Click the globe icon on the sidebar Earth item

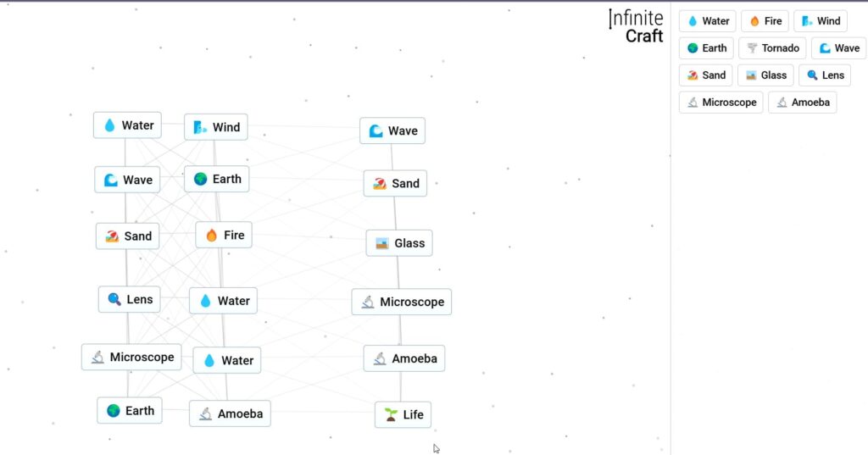[x=693, y=48]
